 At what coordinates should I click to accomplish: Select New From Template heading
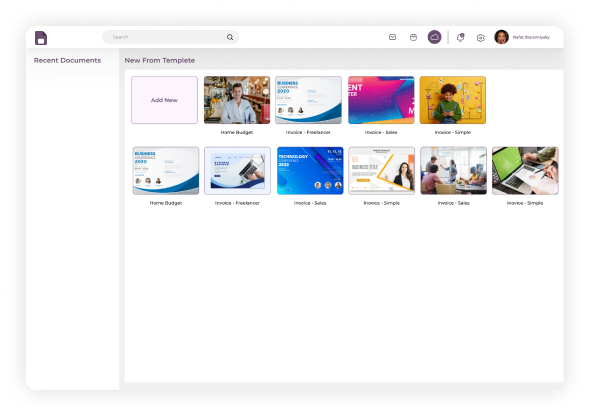(160, 60)
